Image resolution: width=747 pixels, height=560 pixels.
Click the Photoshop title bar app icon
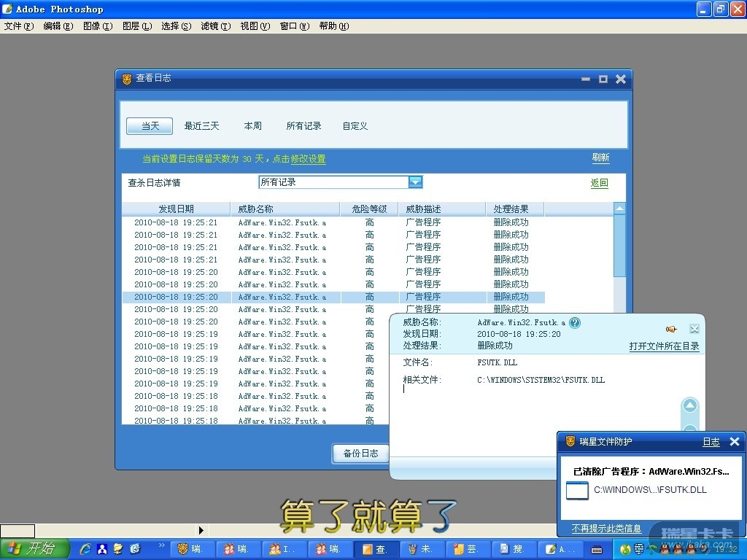pos(7,9)
